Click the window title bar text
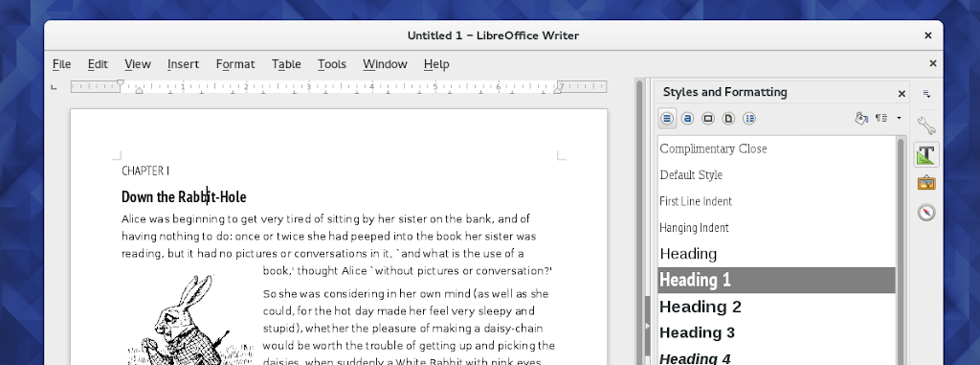The image size is (980, 365). pos(493,35)
